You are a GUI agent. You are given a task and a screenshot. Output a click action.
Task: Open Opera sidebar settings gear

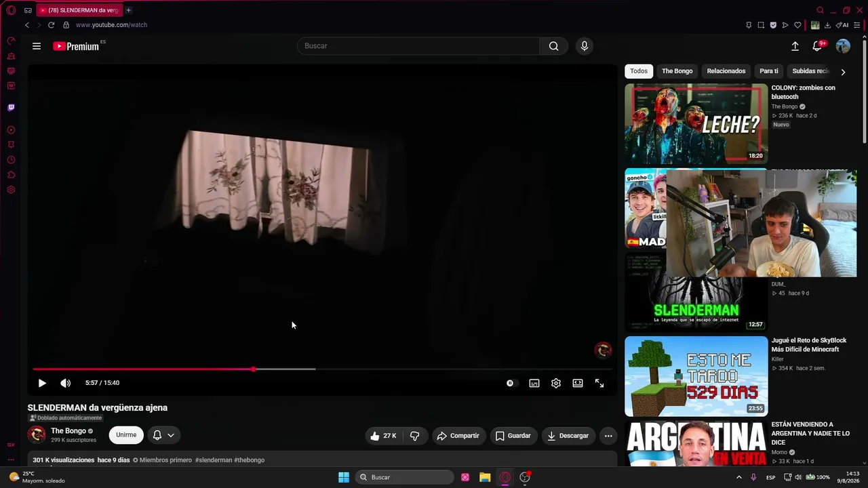coord(11,190)
